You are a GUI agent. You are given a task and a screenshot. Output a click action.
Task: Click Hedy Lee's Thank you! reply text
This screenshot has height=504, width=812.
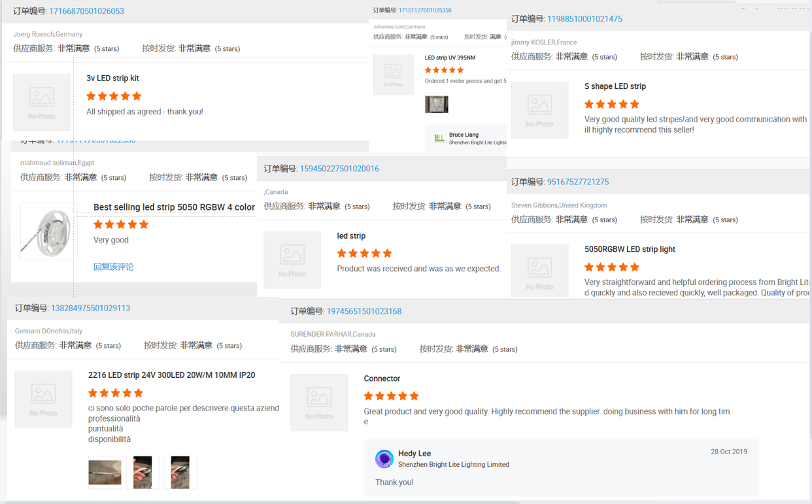[x=394, y=482]
